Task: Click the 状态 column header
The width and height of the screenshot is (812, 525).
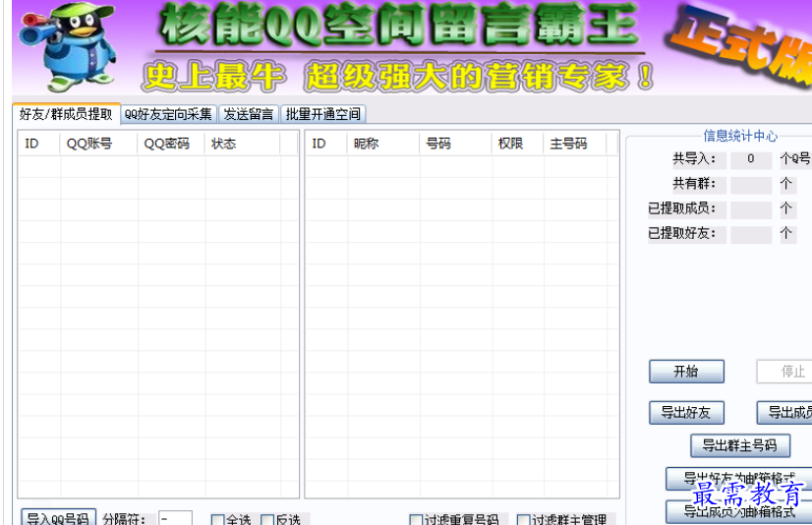Action: (x=243, y=144)
